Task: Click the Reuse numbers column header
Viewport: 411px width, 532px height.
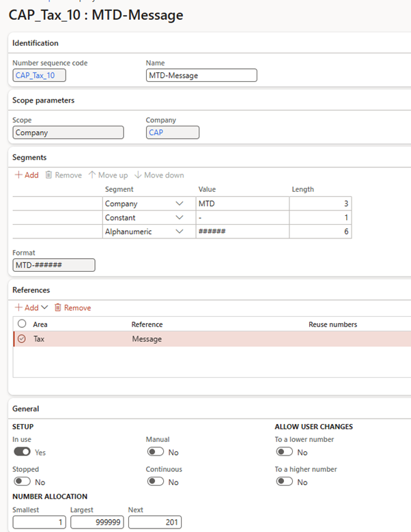Action: 332,324
